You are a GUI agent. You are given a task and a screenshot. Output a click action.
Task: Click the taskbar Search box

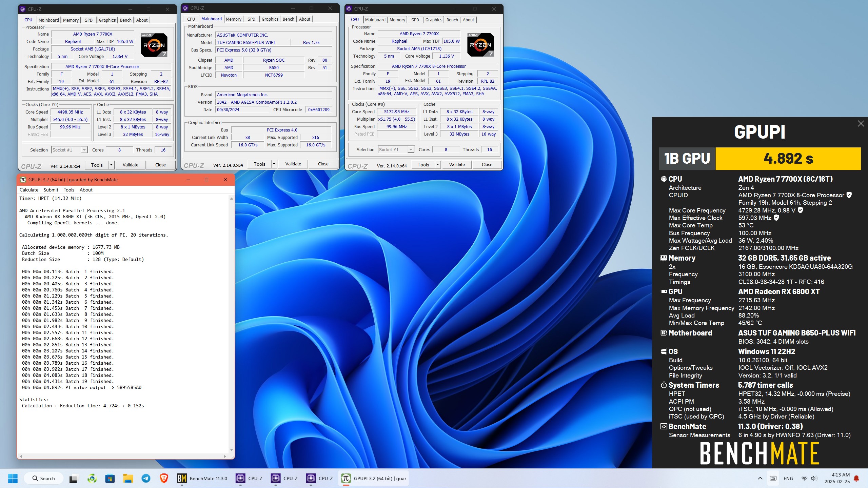tap(44, 479)
